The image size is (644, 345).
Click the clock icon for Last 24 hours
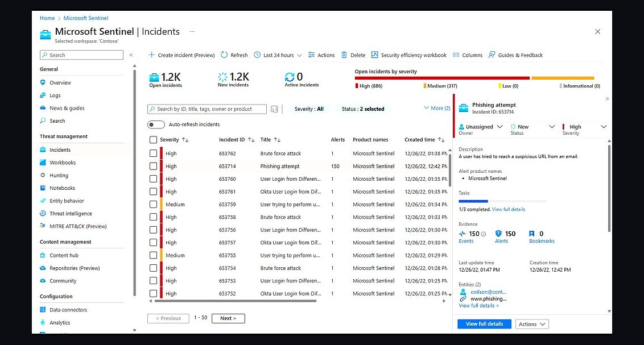257,55
